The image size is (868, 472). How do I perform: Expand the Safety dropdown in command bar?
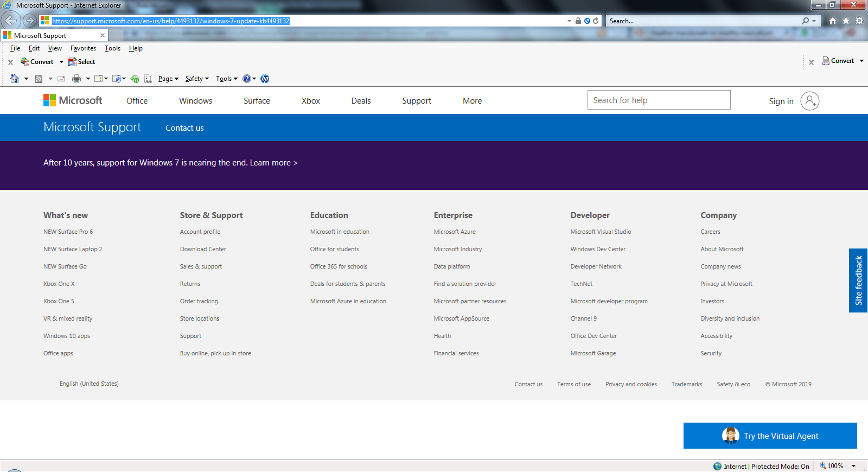[197, 79]
